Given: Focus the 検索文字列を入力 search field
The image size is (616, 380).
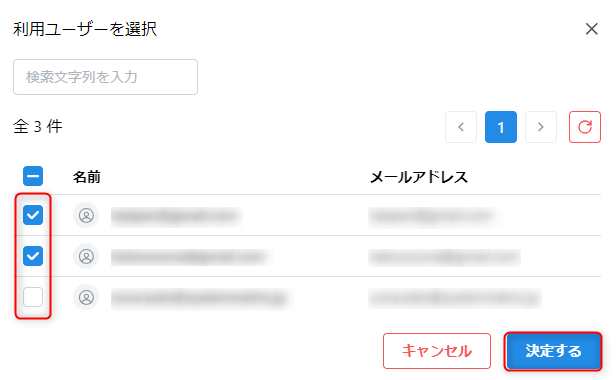Looking at the screenshot, I should (105, 77).
